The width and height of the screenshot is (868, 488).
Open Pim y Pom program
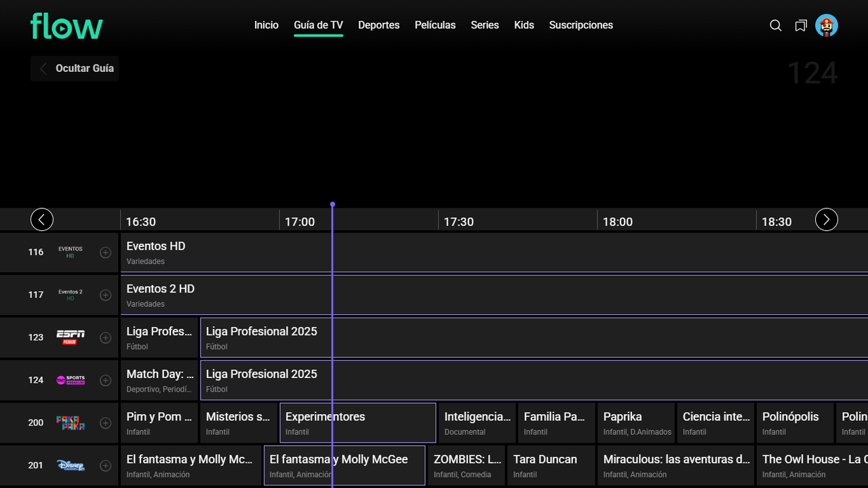[159, 423]
